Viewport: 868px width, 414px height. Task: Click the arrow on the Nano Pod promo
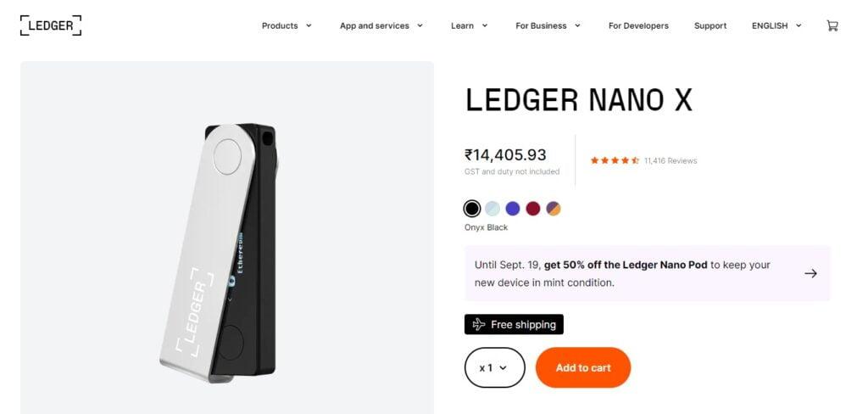[811, 273]
